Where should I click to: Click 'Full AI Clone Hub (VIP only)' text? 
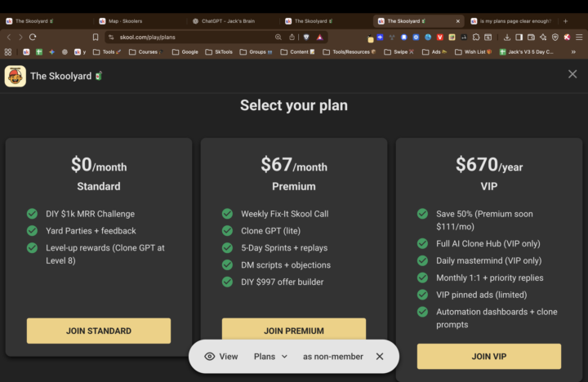coord(488,244)
